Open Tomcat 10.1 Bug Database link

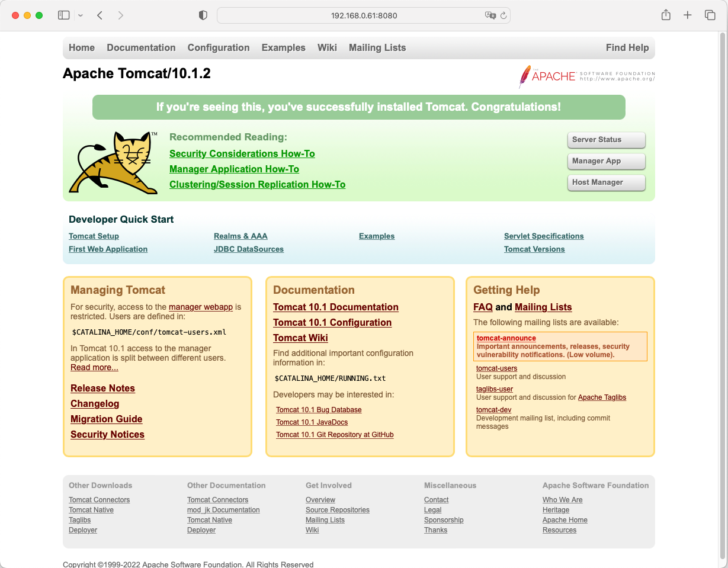point(319,410)
